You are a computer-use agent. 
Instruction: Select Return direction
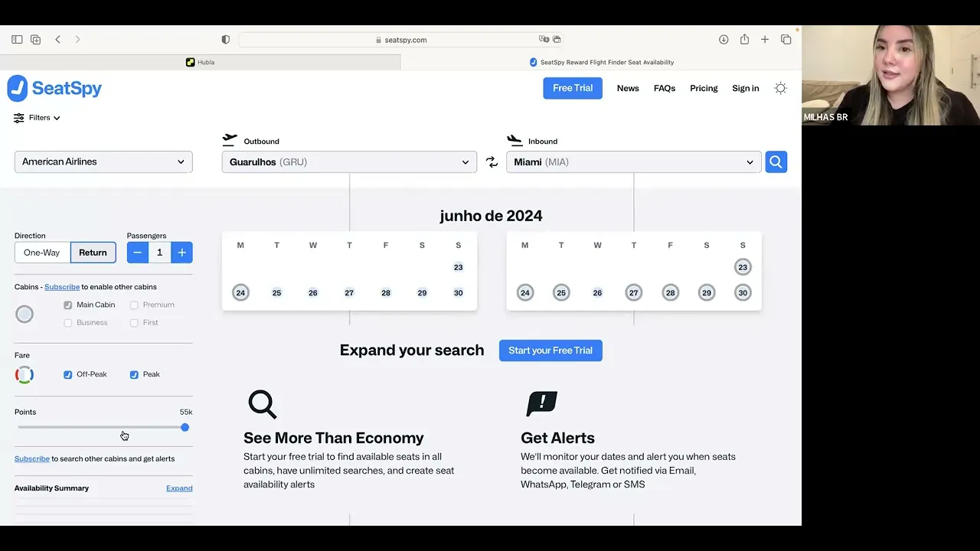point(93,253)
